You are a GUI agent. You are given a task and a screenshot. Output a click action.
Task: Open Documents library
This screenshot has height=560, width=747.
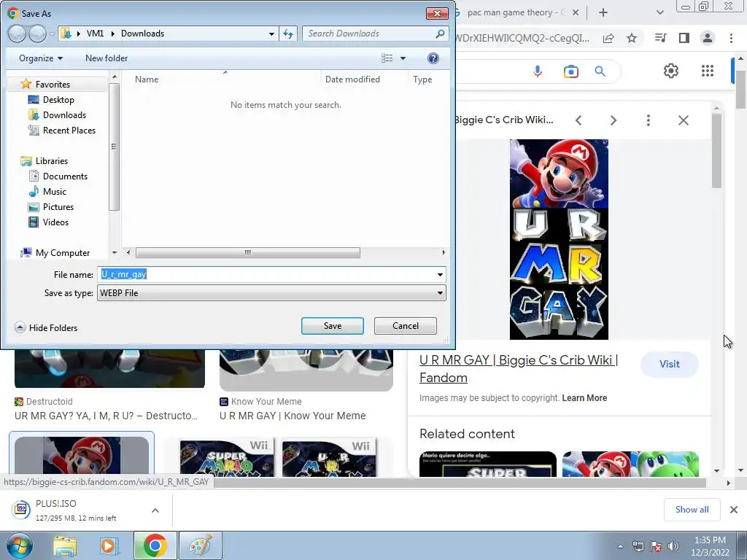[65, 176]
